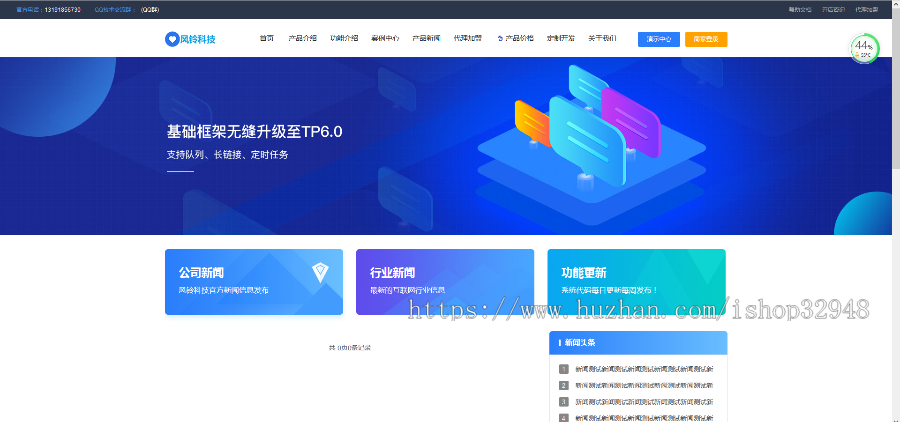Viewport: 900px width, 422px height.
Task: Click the phone number 13181856730
Action: click(x=63, y=9)
